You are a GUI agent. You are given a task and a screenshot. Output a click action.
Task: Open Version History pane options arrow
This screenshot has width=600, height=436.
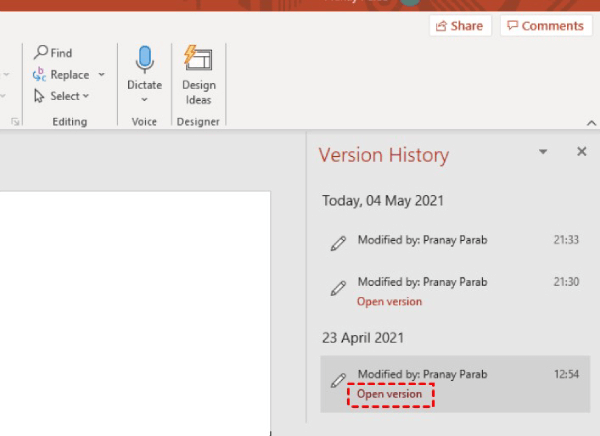(543, 152)
